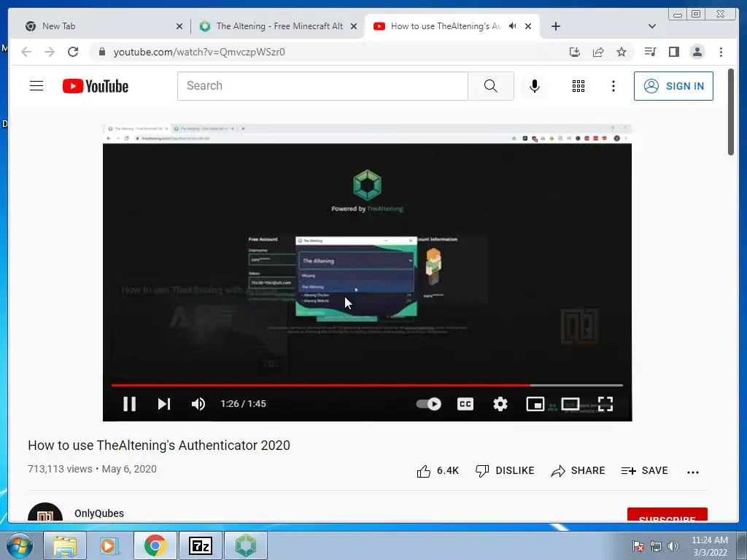Viewport: 747px width, 560px height.
Task: Open the OnlyQubes channel link
Action: (99, 513)
